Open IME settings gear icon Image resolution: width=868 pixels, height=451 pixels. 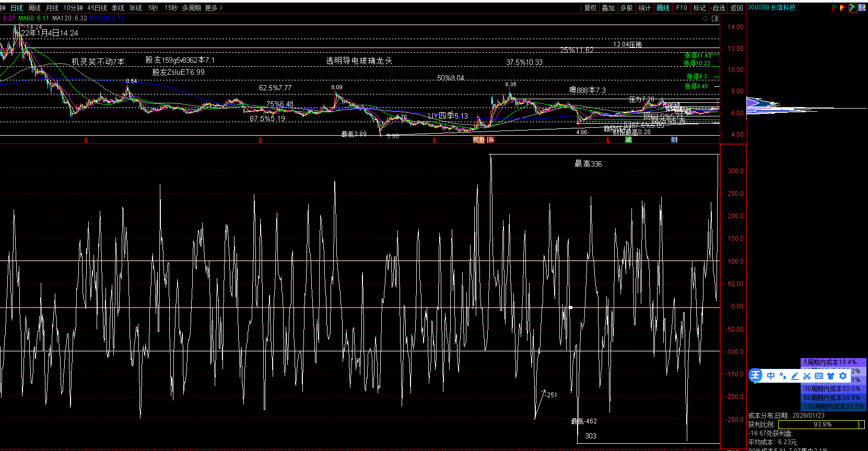pyautogui.click(x=843, y=376)
